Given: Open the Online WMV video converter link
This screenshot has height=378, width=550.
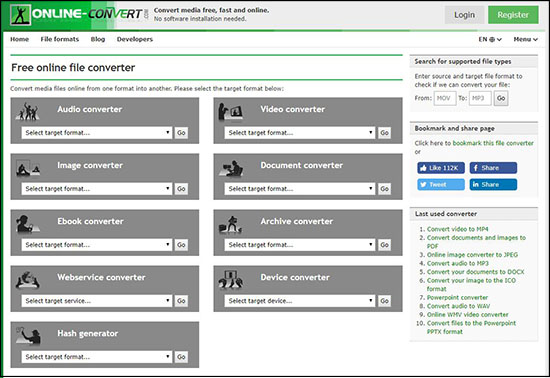Looking at the screenshot, I should (468, 315).
